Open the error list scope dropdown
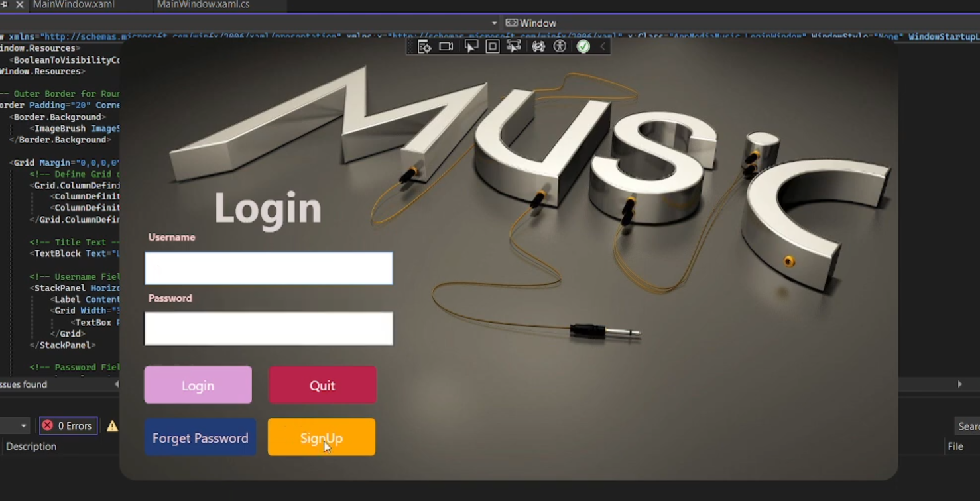Image resolution: width=980 pixels, height=501 pixels. (x=24, y=426)
